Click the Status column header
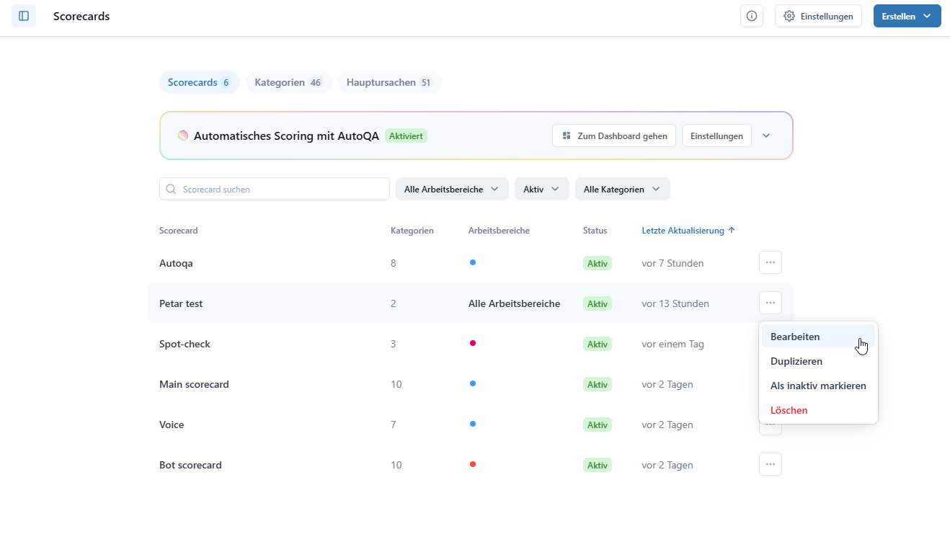 [x=595, y=231]
